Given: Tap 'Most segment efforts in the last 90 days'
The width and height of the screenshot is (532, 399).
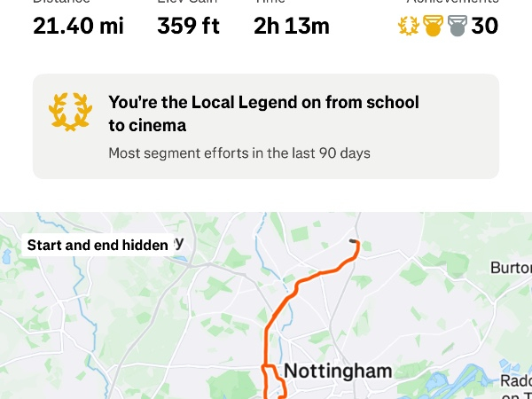Looking at the screenshot, I should click(239, 153).
